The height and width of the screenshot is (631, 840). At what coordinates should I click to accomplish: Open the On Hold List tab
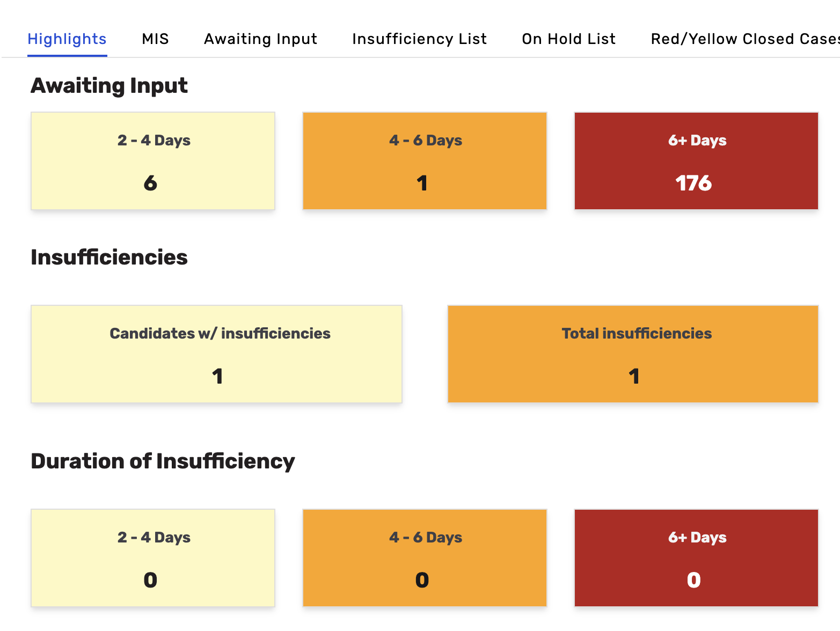pyautogui.click(x=568, y=39)
